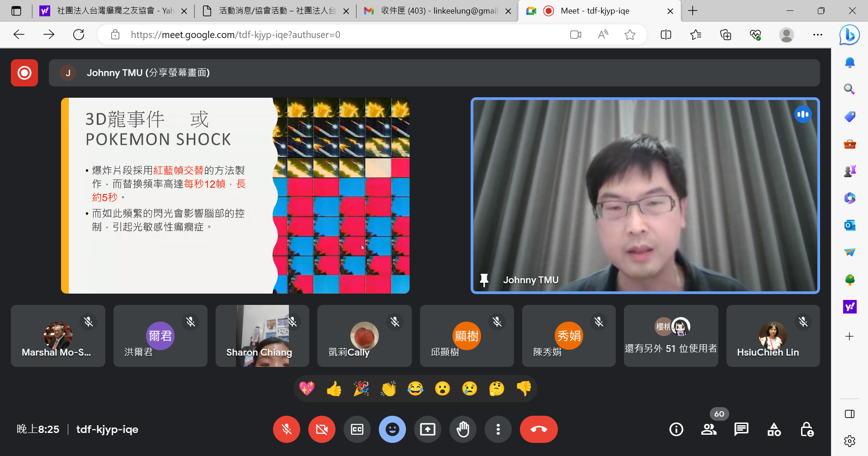Open the favorites list
Image resolution: width=868 pixels, height=456 pixels.
click(x=696, y=35)
